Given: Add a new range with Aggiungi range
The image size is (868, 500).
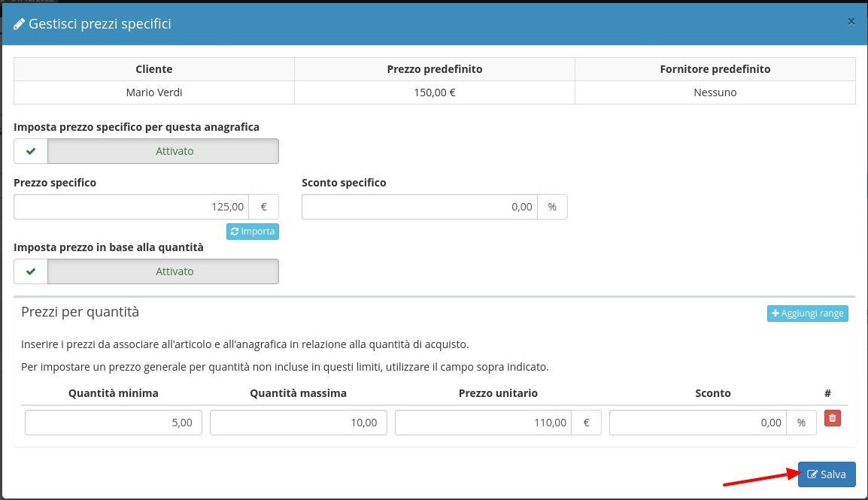Looking at the screenshot, I should (x=807, y=314).
